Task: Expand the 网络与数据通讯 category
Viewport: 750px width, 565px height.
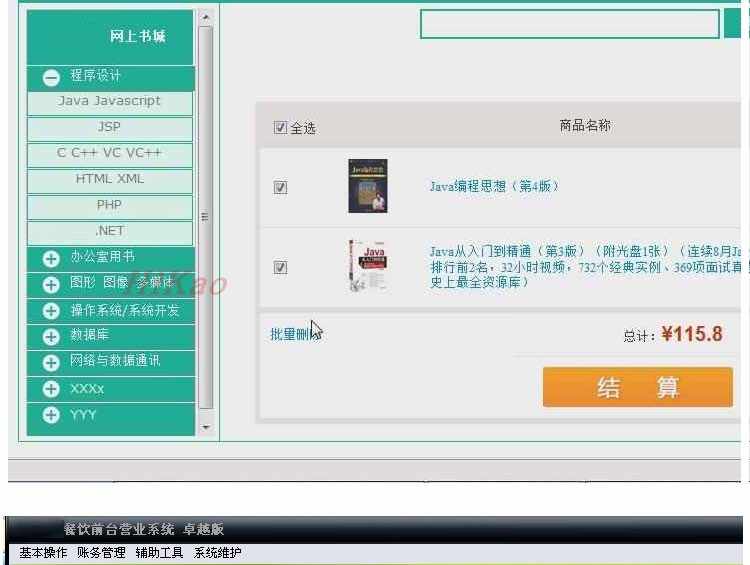Action: coord(51,363)
